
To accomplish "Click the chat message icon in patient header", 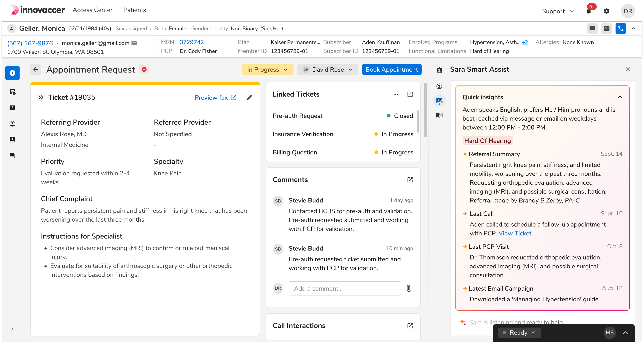I will pos(592,28).
